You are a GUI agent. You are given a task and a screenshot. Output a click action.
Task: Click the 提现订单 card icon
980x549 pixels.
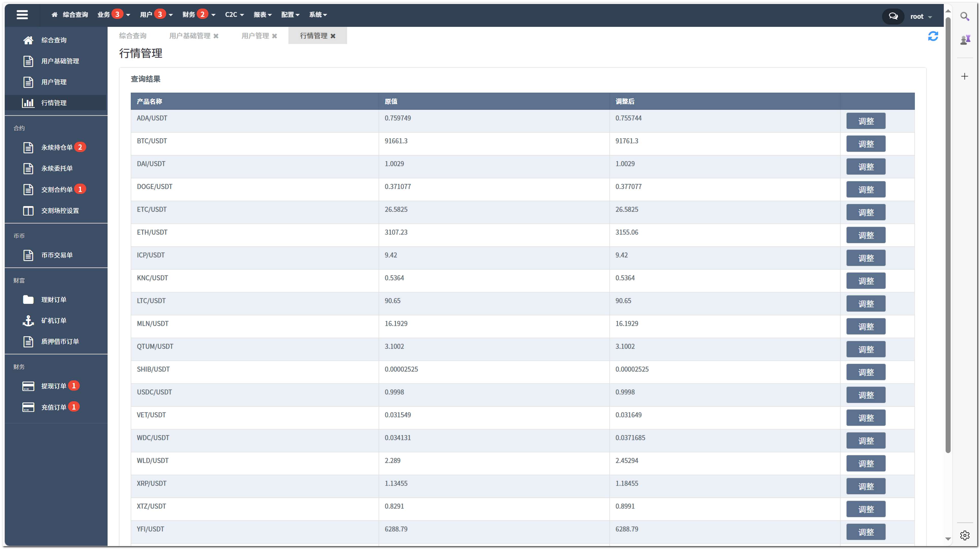(28, 386)
